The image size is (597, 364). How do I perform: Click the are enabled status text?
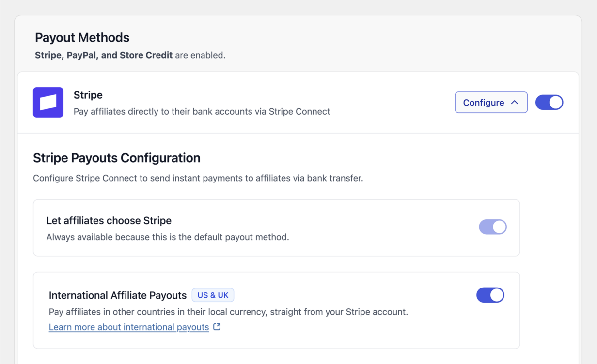(200, 55)
